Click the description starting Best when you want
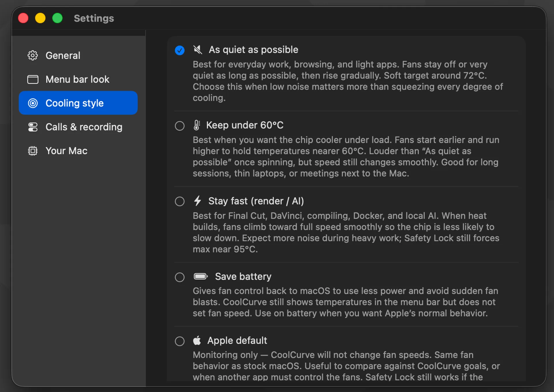The image size is (554, 392). (x=346, y=156)
